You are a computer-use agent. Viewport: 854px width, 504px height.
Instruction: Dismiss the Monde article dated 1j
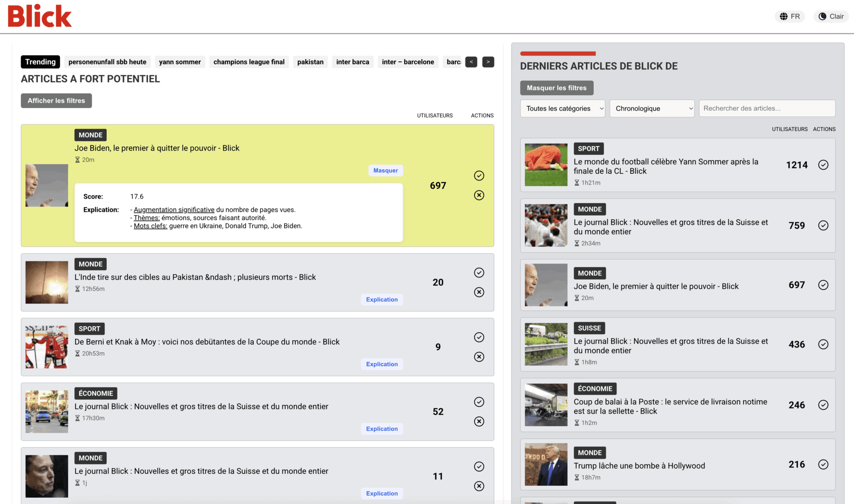pos(479,486)
